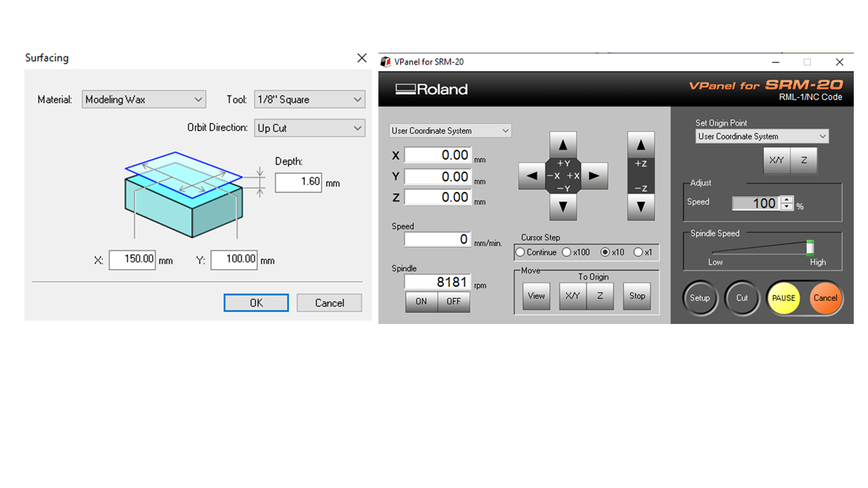
Task: Jog the mill in -X with left arrow
Action: tap(532, 176)
